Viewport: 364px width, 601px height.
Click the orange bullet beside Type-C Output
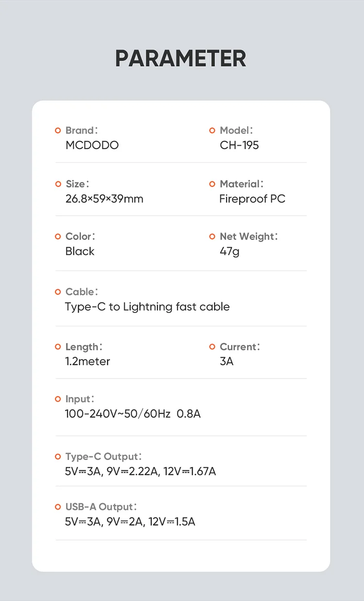pyautogui.click(x=58, y=457)
